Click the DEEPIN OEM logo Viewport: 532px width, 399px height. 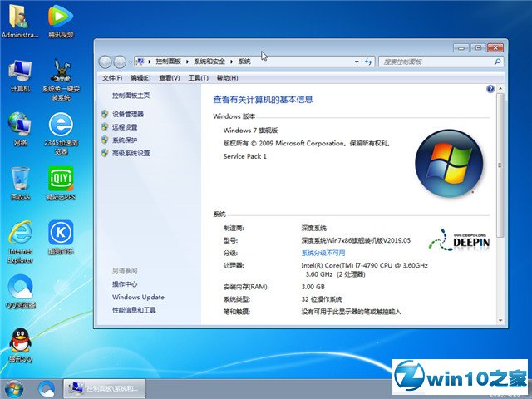459,240
